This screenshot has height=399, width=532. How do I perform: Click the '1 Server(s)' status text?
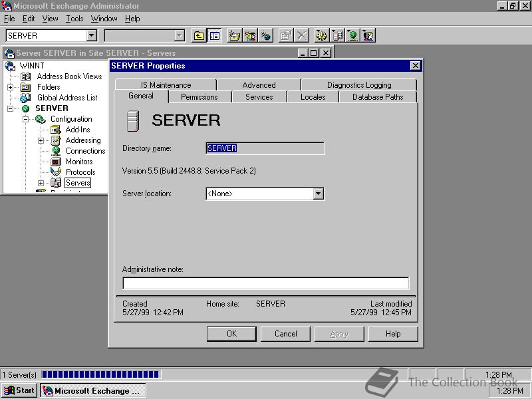[x=19, y=375]
